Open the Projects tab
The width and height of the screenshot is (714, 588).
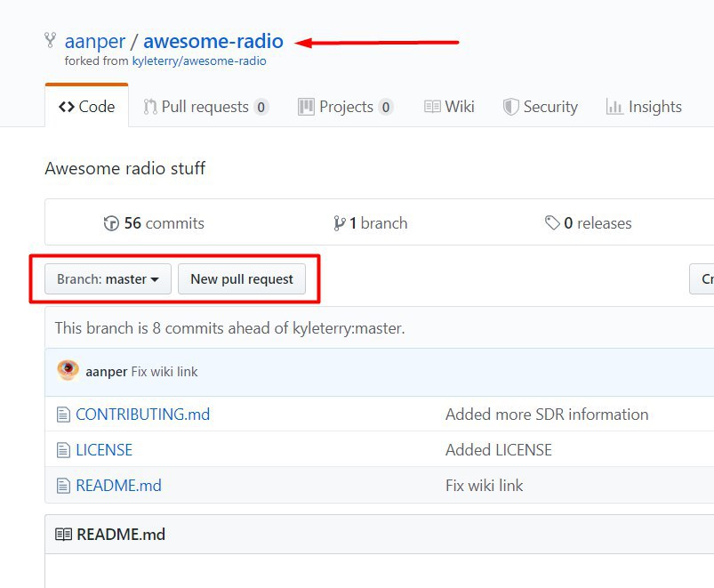[x=346, y=107]
